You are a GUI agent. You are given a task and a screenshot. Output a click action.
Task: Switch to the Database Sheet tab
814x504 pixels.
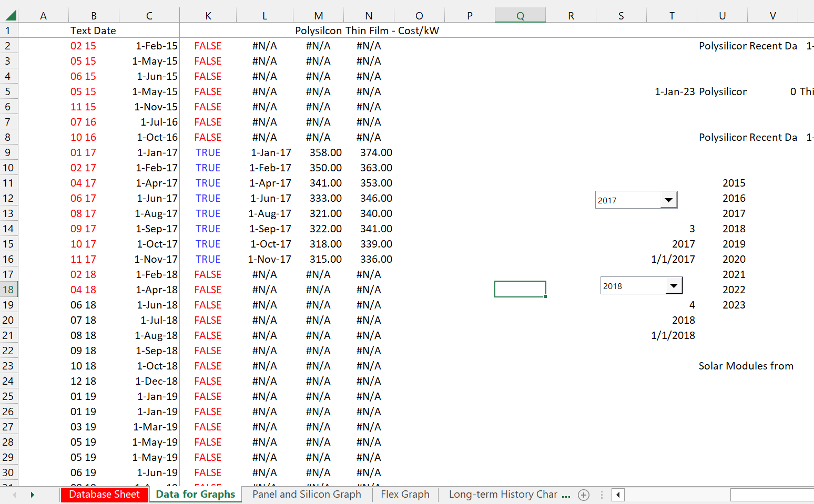click(x=104, y=495)
